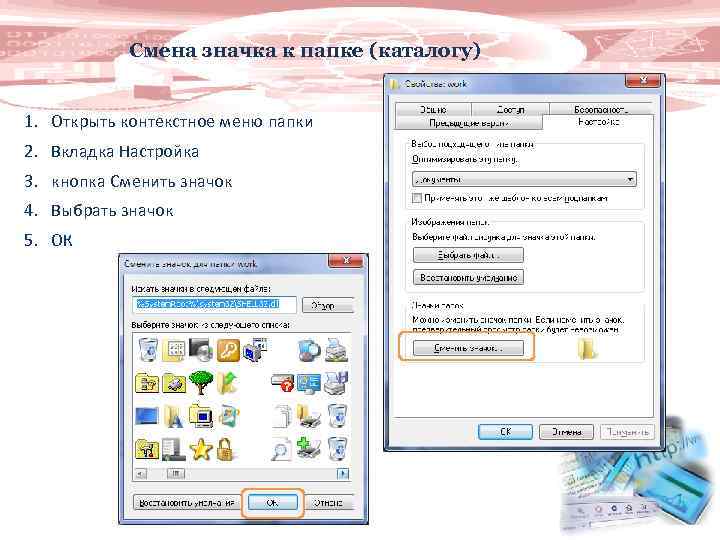
Task: Open the folder type dropdown showing Документы
Action: [524, 179]
